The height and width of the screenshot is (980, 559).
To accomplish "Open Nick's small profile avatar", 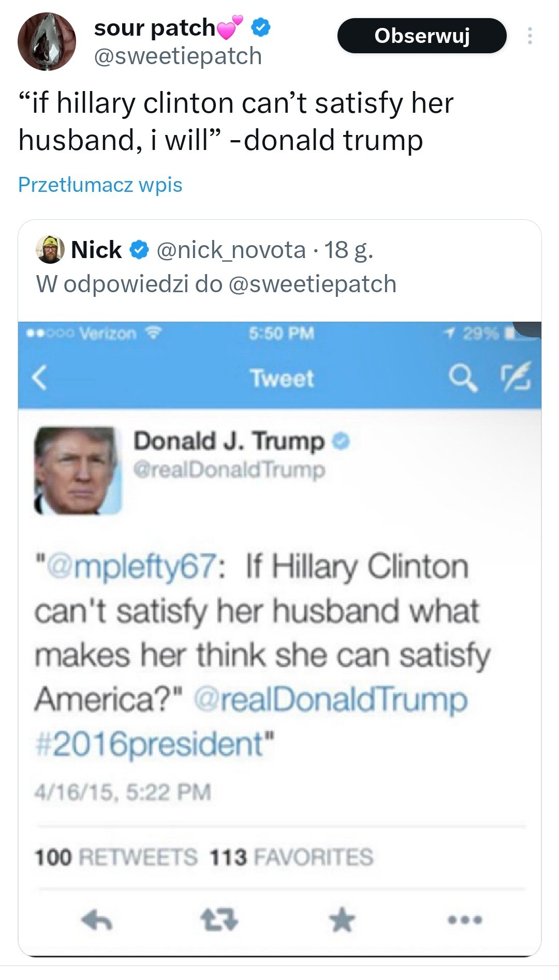I will (50, 250).
